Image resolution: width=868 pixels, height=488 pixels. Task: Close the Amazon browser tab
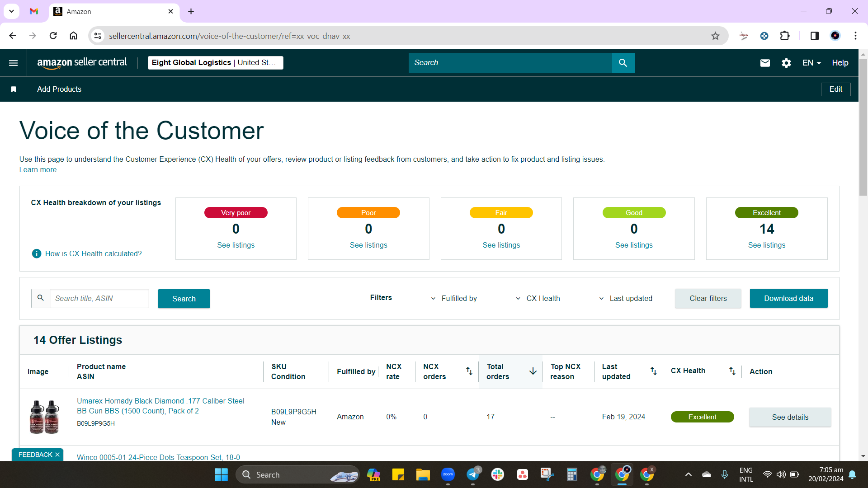(x=170, y=11)
